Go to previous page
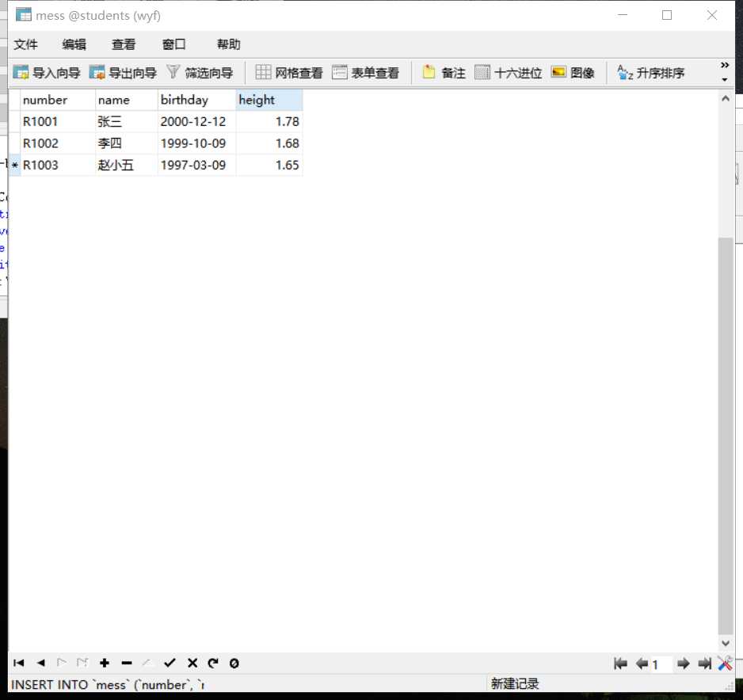The image size is (743, 700). tap(642, 664)
